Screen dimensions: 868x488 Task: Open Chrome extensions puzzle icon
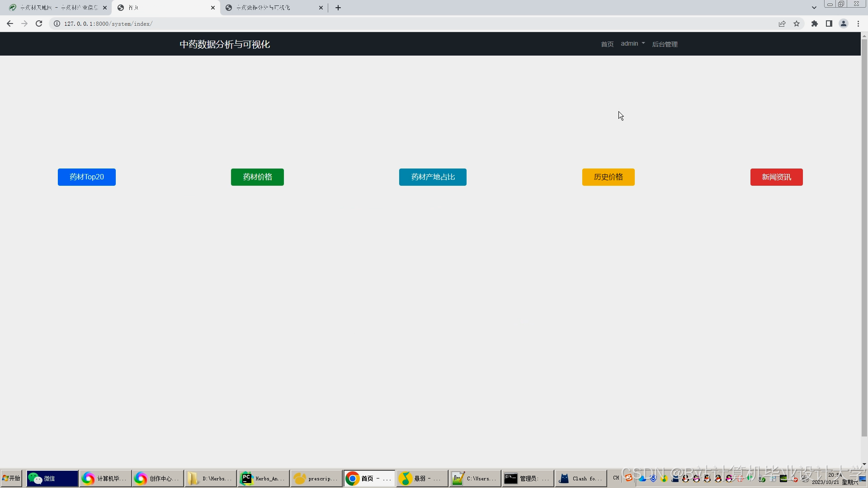[815, 23]
